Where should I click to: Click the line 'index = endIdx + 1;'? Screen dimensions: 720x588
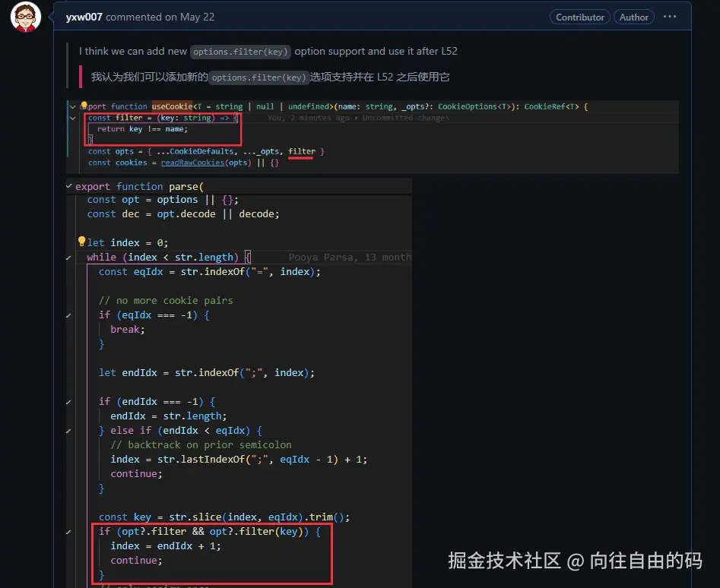(165, 546)
